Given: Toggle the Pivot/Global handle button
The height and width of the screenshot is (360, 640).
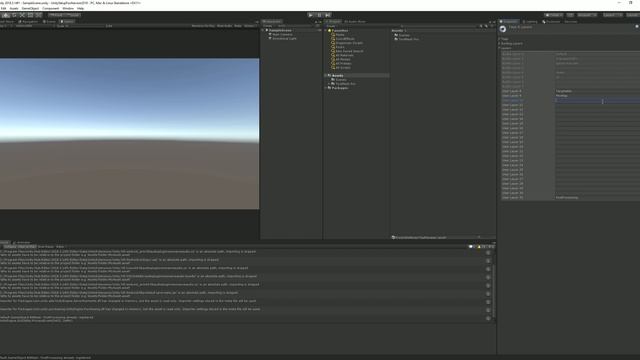Looking at the screenshot, I should tap(64, 15).
